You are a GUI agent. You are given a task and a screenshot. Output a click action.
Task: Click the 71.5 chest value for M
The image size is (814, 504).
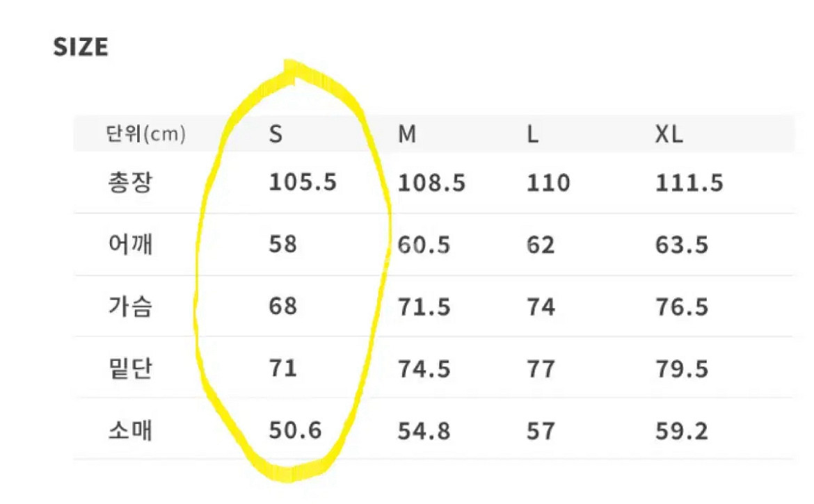[424, 307]
